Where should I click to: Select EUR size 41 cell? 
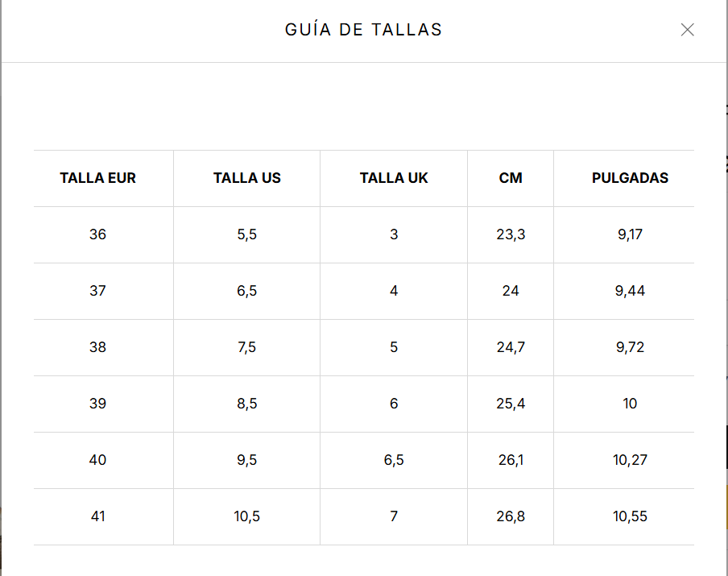[97, 516]
